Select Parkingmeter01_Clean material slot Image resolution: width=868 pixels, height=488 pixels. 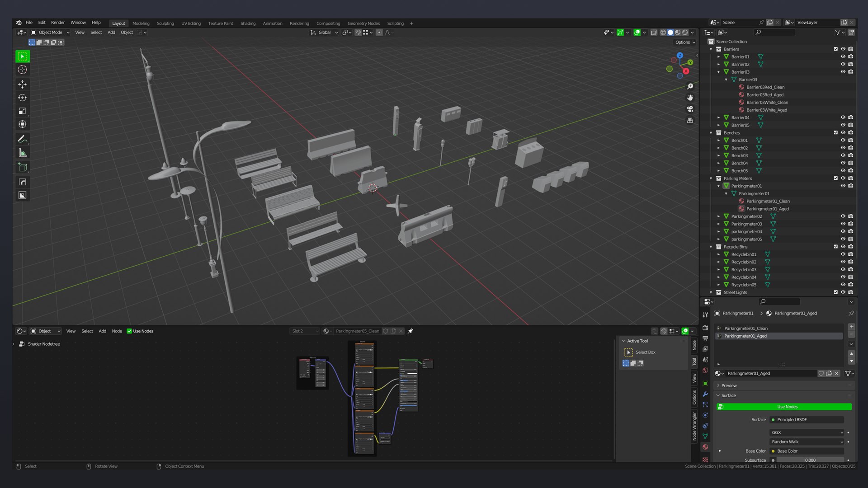pyautogui.click(x=779, y=328)
